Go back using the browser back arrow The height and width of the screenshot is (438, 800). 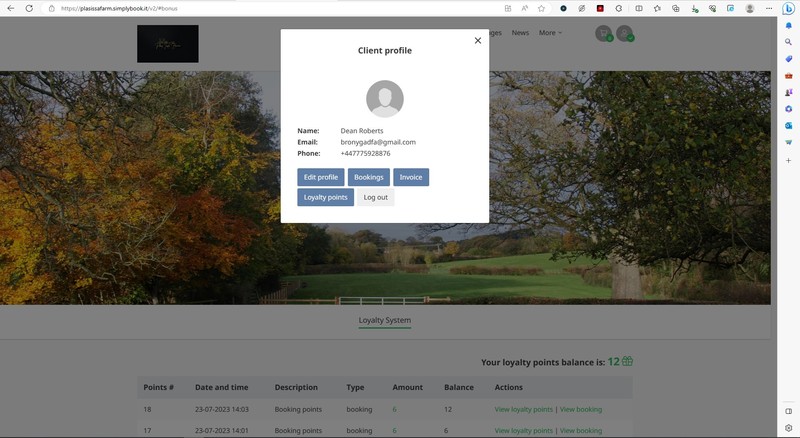coord(11,8)
